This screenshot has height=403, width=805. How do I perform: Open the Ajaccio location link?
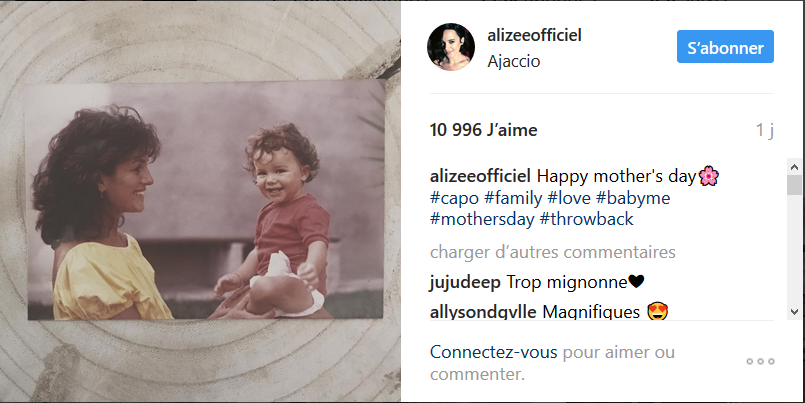pos(513,61)
